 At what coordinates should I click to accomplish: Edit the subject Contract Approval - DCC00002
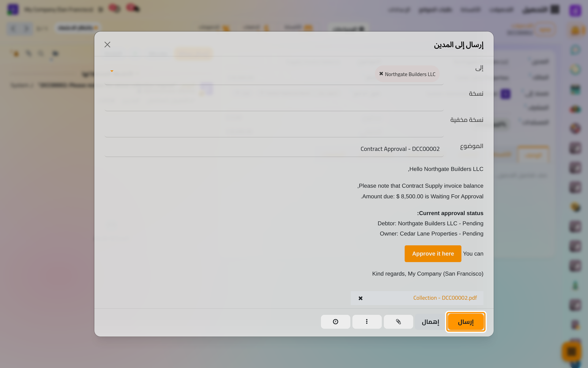pos(274,149)
